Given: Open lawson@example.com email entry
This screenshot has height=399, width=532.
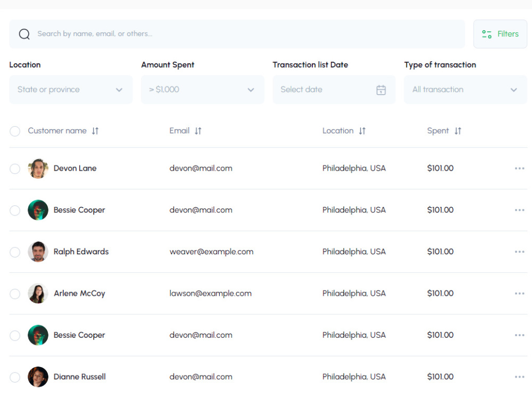Looking at the screenshot, I should (210, 294).
